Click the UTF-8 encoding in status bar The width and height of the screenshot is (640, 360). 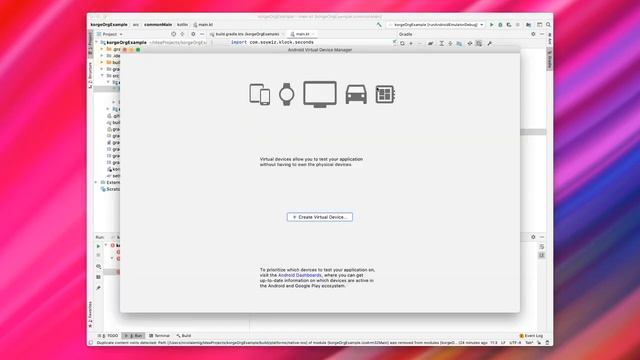coord(515,343)
